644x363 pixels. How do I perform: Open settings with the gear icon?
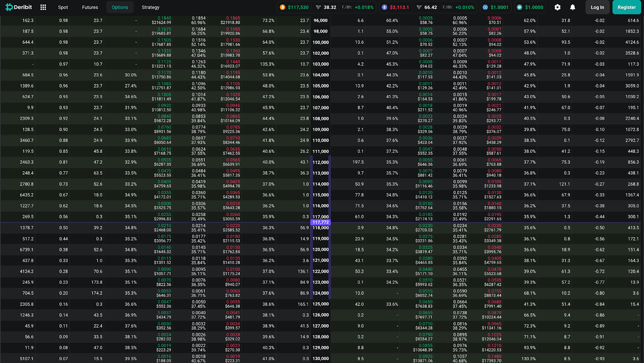[557, 7]
